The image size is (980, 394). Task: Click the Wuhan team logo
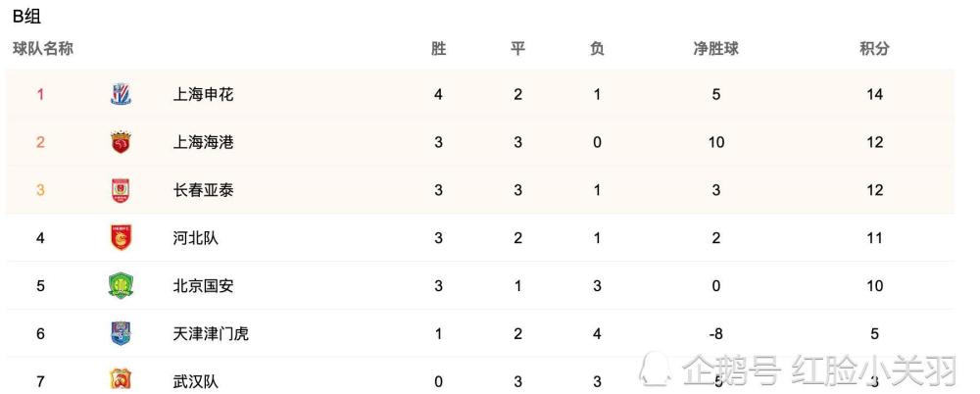pos(121,379)
